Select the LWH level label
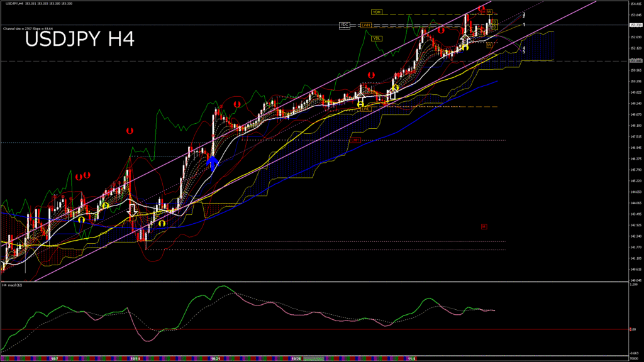 pos(366,25)
